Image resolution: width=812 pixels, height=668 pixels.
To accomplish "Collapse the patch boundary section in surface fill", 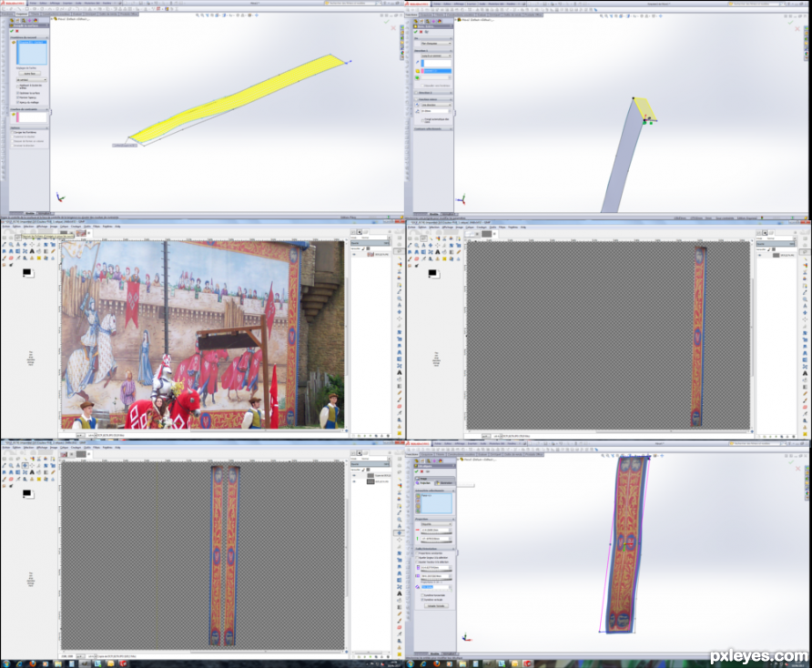I will [47, 37].
